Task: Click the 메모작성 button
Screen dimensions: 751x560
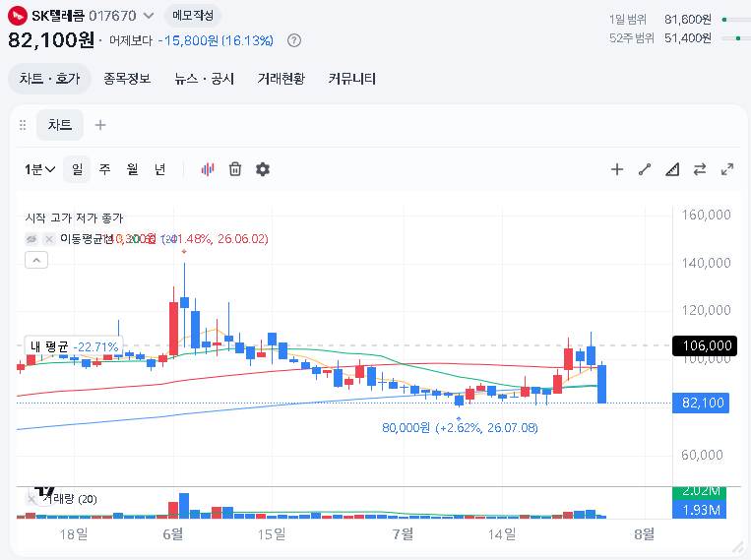Action: tap(193, 16)
